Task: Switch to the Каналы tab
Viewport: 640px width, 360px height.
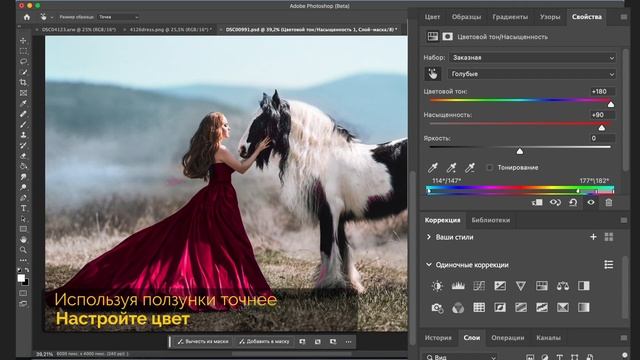Action: pyautogui.click(x=549, y=338)
